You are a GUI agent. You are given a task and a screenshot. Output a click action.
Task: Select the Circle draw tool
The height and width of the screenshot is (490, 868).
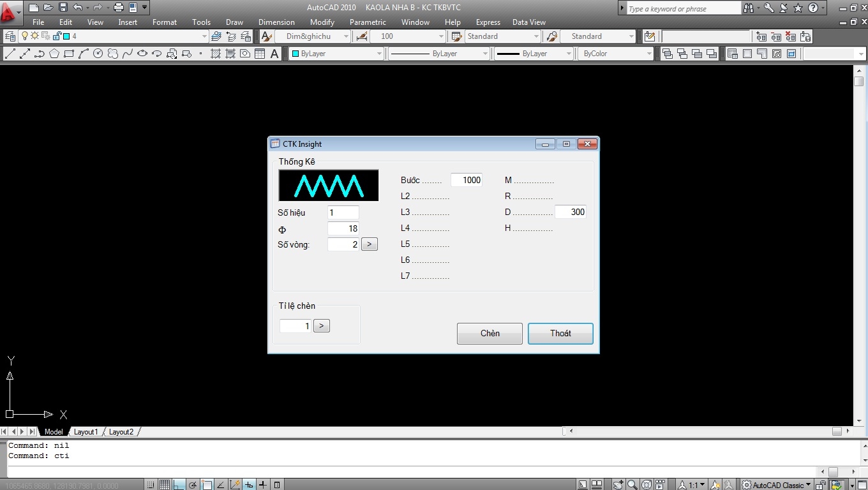[x=98, y=54]
